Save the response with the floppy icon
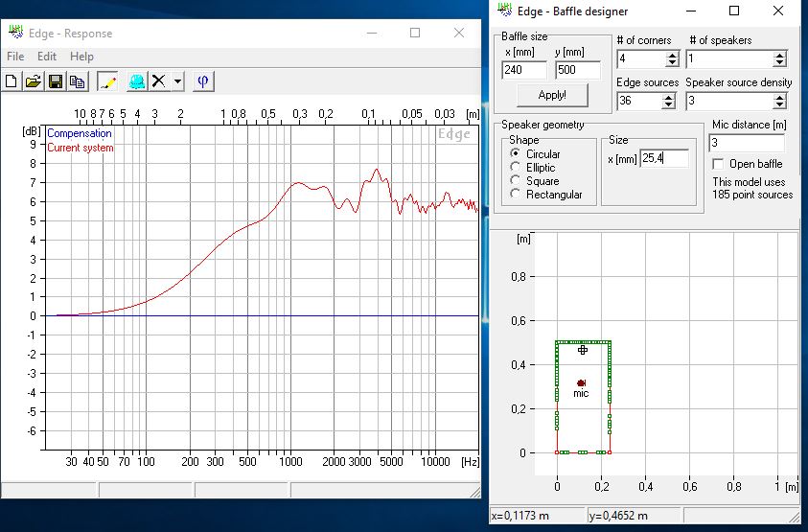Image resolution: width=808 pixels, height=532 pixels. pos(56,81)
